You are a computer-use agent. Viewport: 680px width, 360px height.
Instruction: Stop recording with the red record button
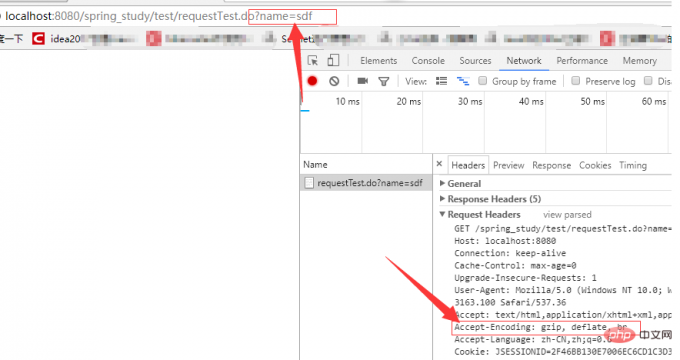click(312, 81)
